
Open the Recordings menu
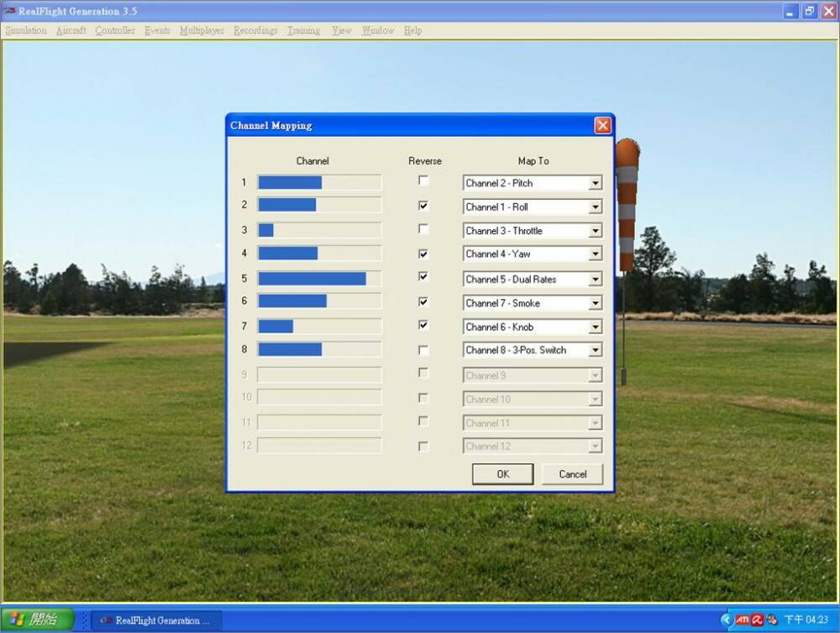point(255,30)
